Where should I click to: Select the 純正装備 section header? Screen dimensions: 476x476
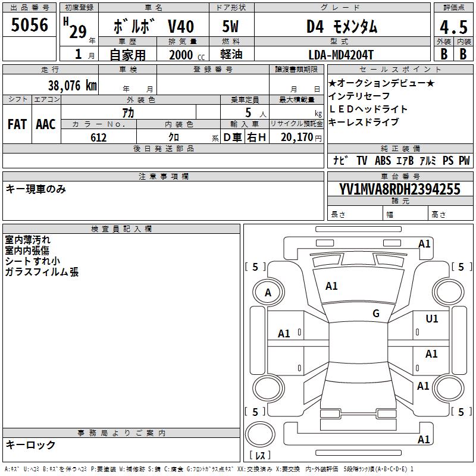click(400, 148)
